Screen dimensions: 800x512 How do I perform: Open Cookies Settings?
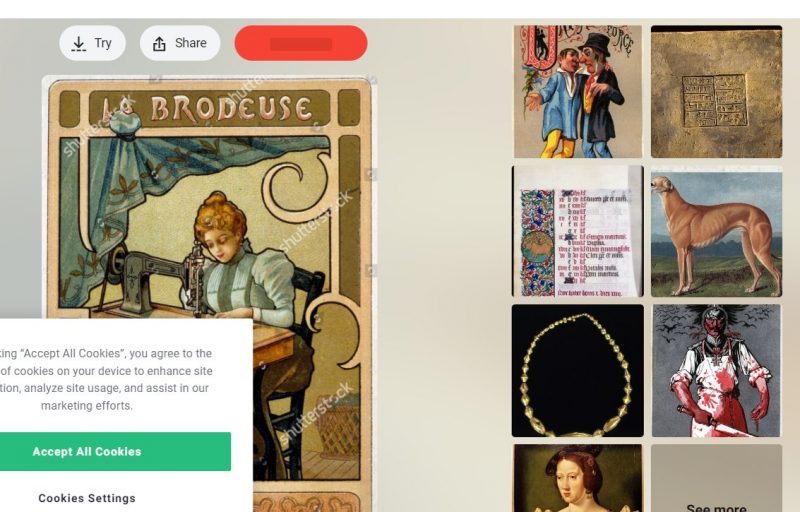coord(87,498)
